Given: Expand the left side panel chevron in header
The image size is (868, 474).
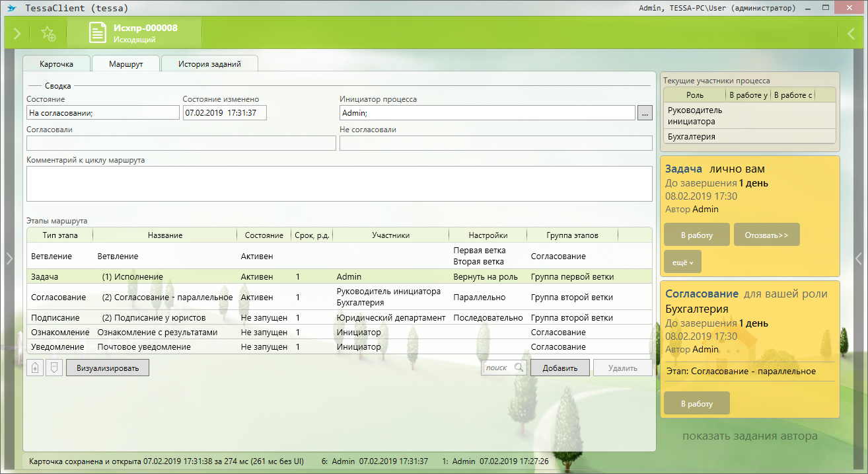Looking at the screenshot, I should 17,33.
